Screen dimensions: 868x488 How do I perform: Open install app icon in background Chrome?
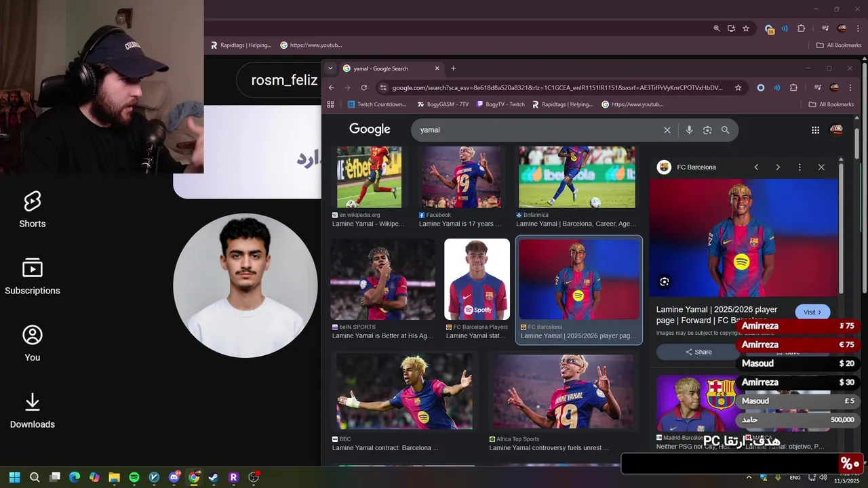tap(731, 28)
